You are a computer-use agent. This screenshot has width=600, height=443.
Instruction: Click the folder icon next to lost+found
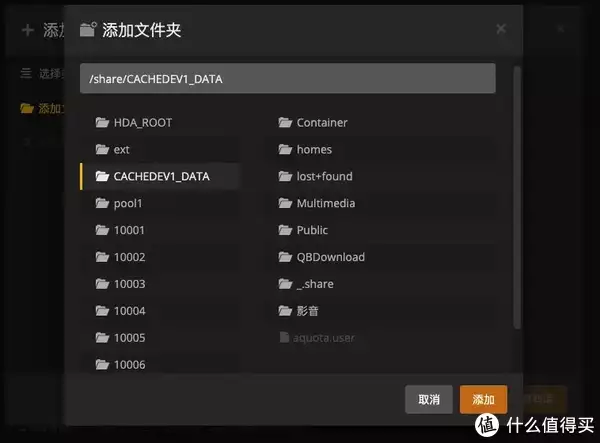coord(285,176)
